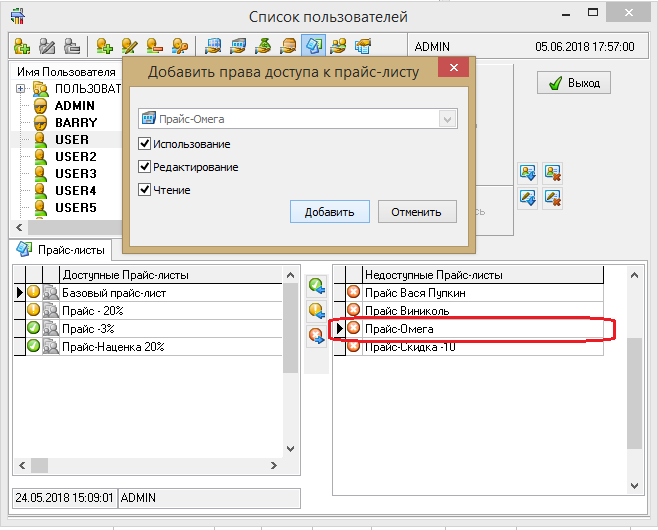Click the money bag toolbar icon
This screenshot has width=658, height=530.
coord(263,46)
